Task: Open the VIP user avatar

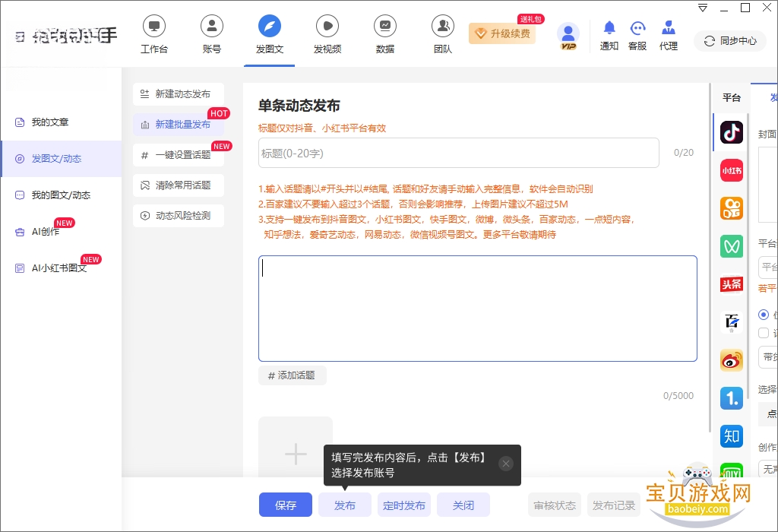Action: 568,35
